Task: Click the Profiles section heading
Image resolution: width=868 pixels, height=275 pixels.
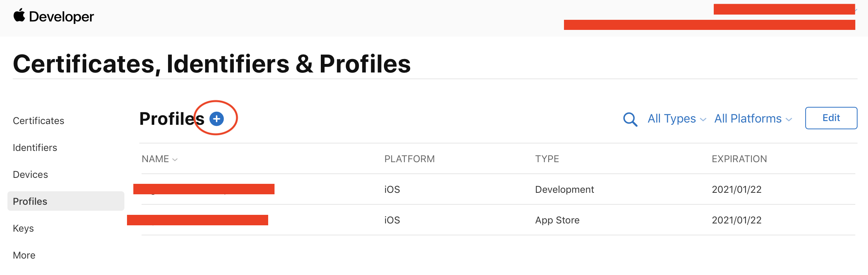Action: [x=172, y=119]
